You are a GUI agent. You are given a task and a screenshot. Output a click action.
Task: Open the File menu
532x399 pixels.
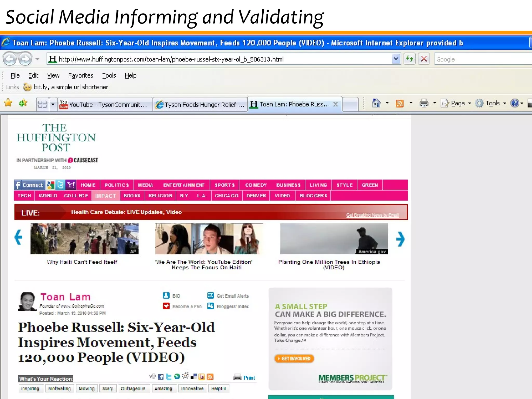pos(15,75)
